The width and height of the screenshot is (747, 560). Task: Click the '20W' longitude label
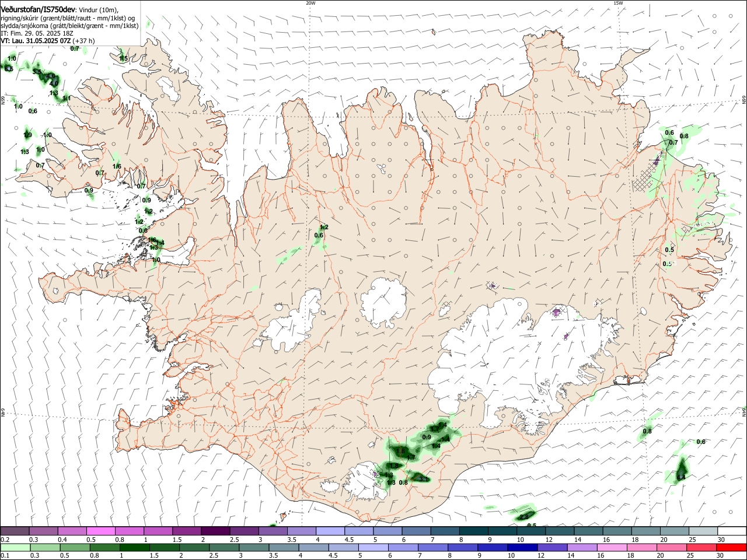coord(310,3)
